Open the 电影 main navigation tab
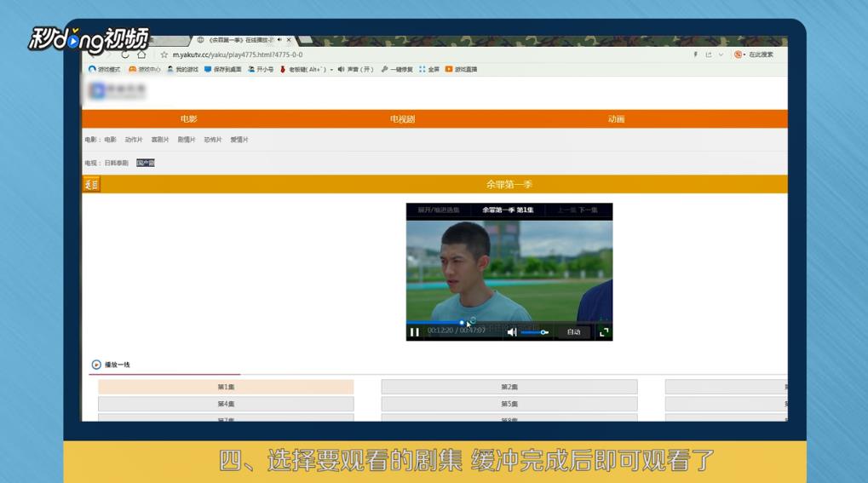Screen dimensions: 868x483 (x=189, y=119)
